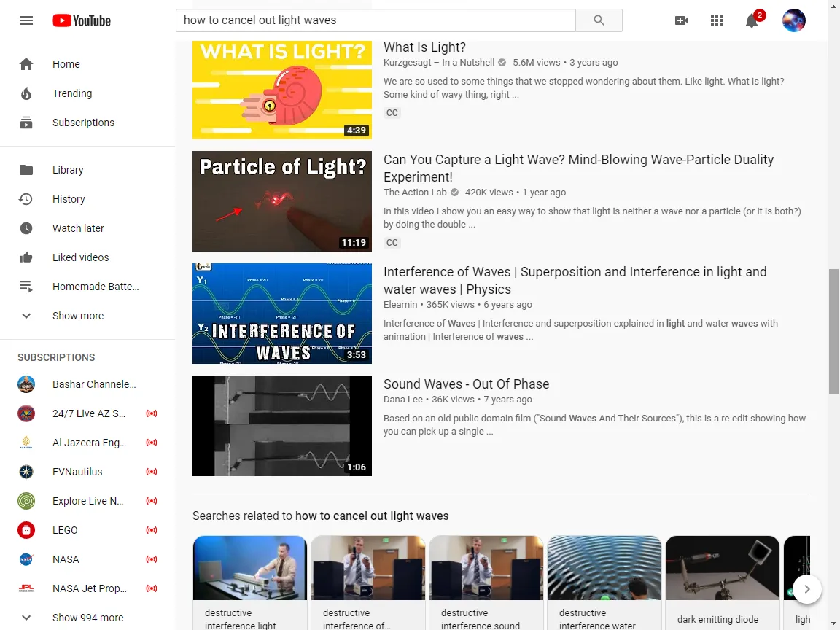The height and width of the screenshot is (630, 840).
Task: Open the Dana Lee channel link
Action: click(x=402, y=400)
